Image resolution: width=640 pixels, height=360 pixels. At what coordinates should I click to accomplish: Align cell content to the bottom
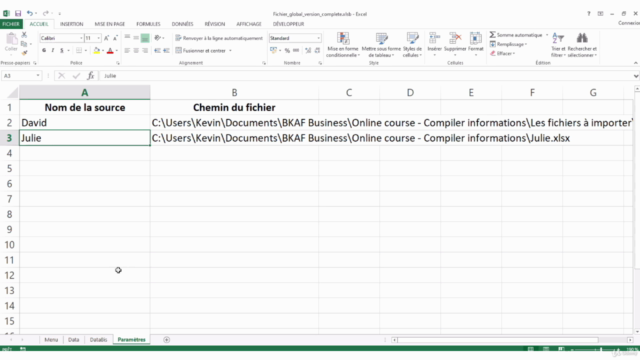[x=145, y=38]
